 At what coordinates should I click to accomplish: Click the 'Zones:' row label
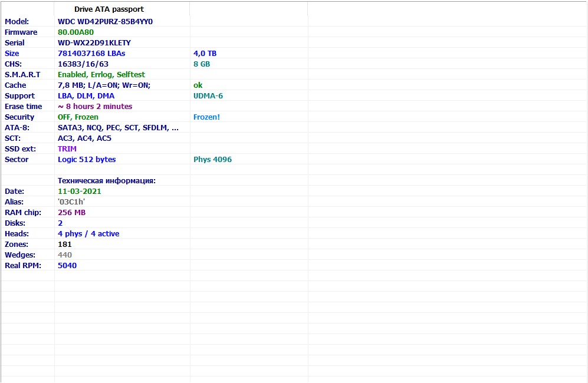pyautogui.click(x=17, y=245)
